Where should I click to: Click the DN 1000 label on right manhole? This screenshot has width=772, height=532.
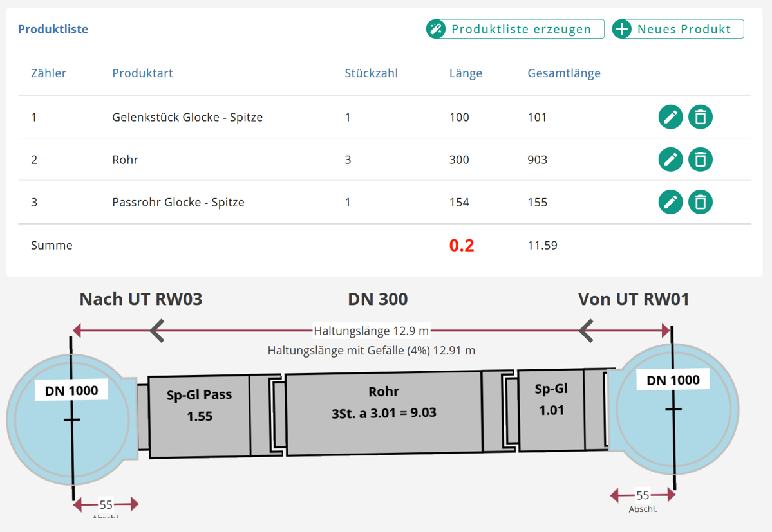tap(673, 380)
